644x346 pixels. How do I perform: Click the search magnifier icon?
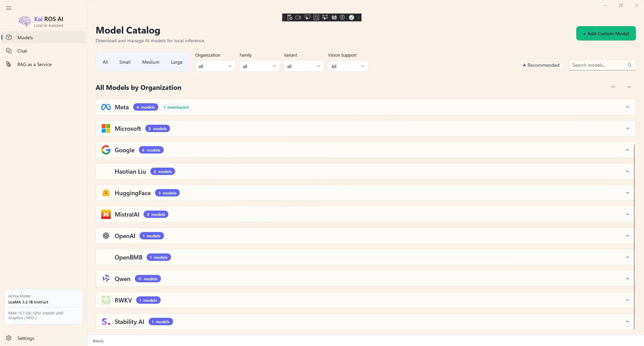(x=630, y=65)
